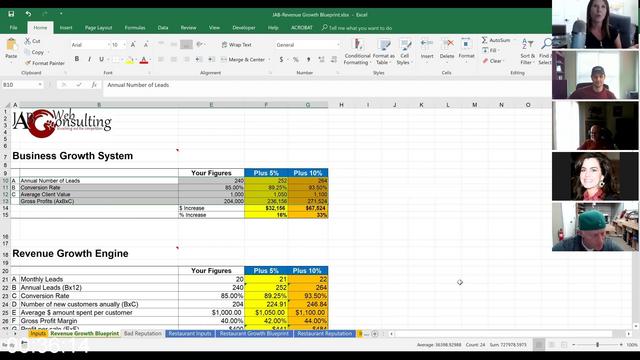Open the General number format dropdown

[x=338, y=45]
